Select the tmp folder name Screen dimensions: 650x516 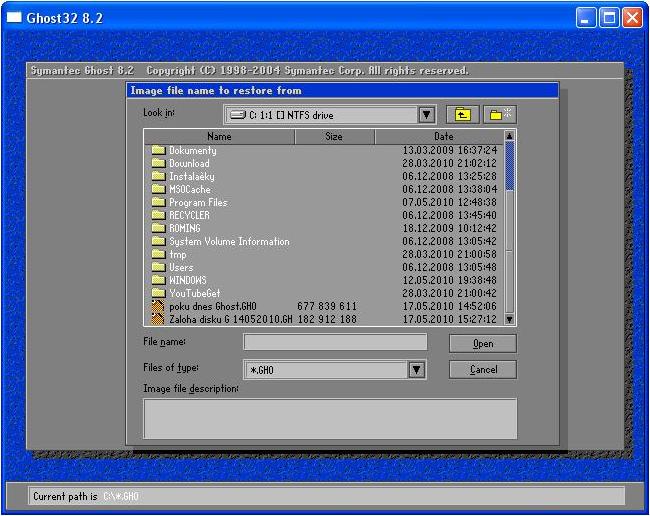pyautogui.click(x=177, y=254)
